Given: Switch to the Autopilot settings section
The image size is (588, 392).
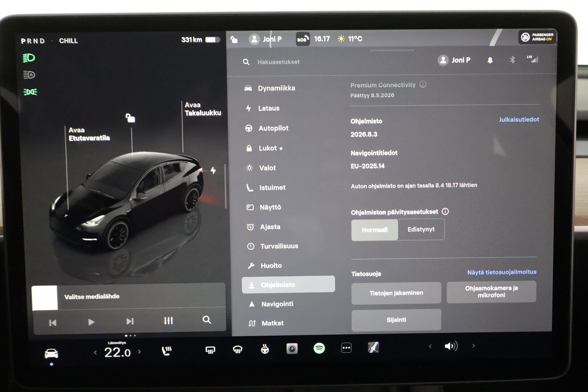Looking at the screenshot, I should [273, 128].
